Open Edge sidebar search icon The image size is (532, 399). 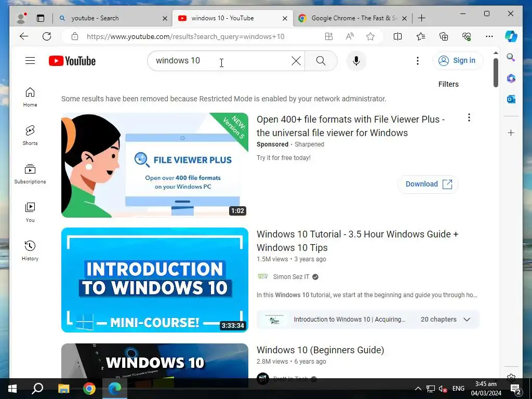pos(511,57)
